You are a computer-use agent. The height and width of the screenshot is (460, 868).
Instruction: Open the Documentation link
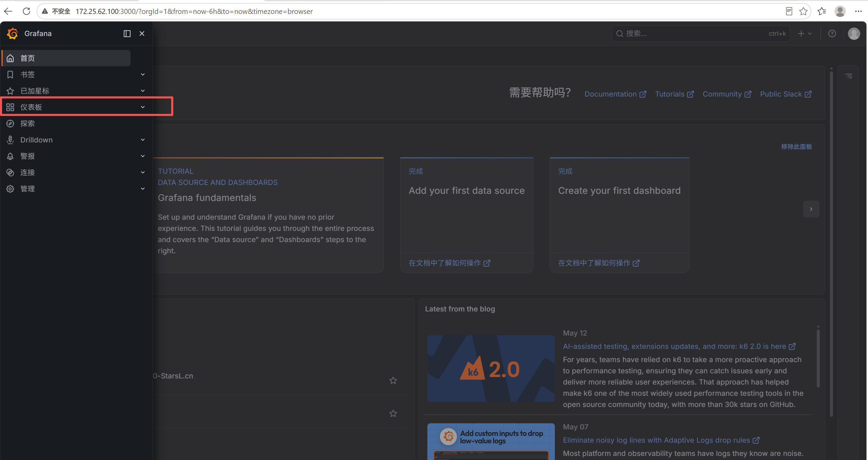(x=615, y=94)
